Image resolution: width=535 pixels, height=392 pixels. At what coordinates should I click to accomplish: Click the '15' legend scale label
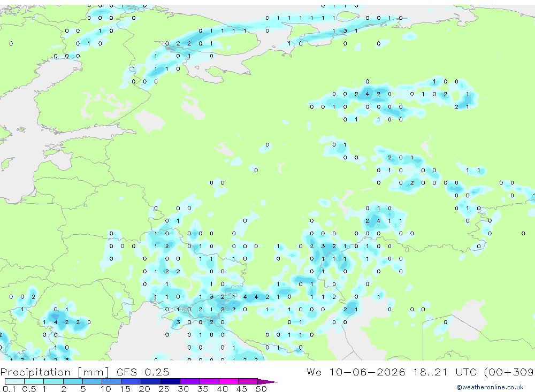pyautogui.click(x=125, y=389)
